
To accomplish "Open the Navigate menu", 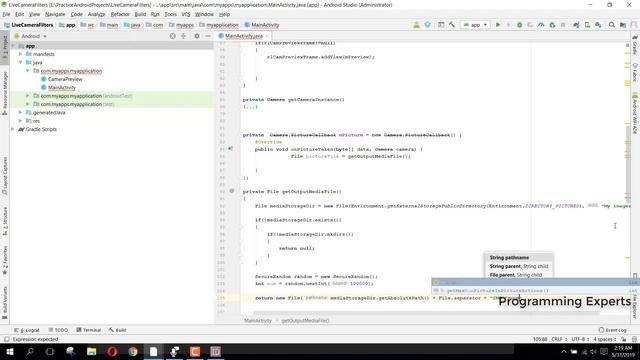I will (x=55, y=14).
